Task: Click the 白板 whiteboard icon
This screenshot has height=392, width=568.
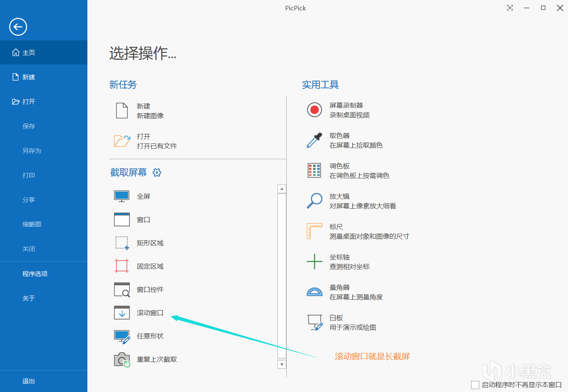Action: (x=315, y=322)
